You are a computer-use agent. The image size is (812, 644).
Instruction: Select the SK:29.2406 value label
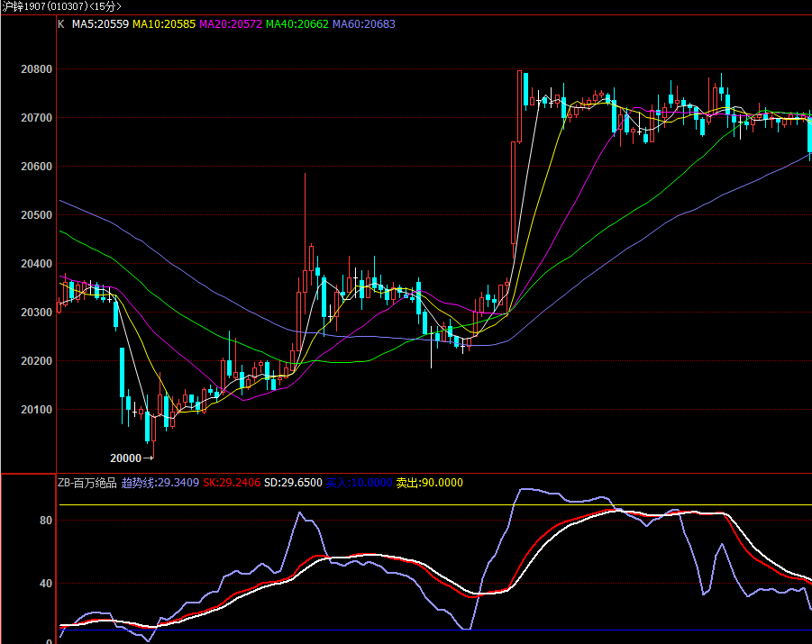(x=232, y=483)
